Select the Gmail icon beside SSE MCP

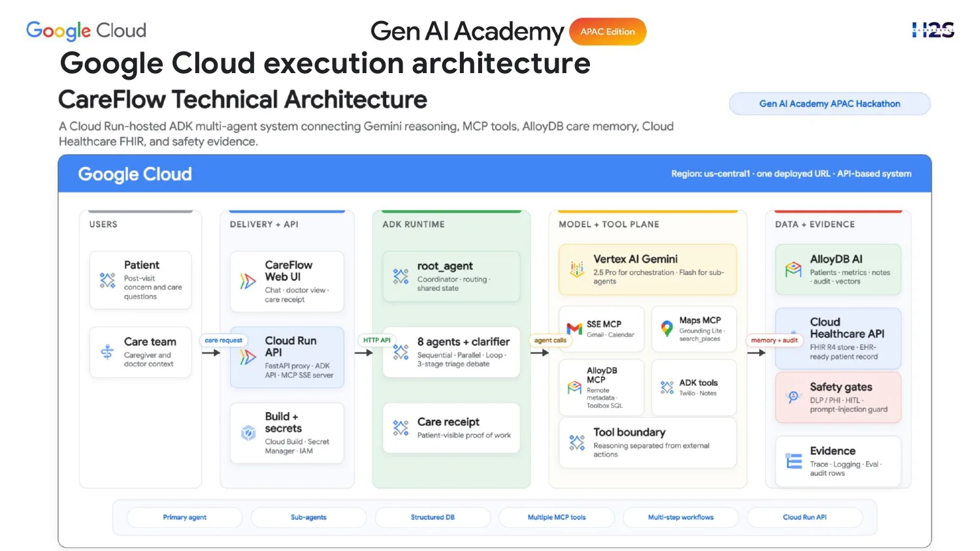574,328
